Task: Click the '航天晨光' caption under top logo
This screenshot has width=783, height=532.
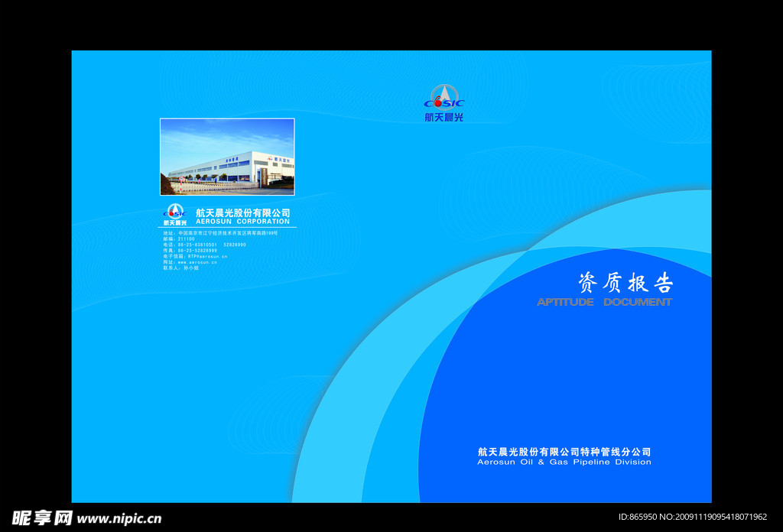Action: click(x=444, y=117)
